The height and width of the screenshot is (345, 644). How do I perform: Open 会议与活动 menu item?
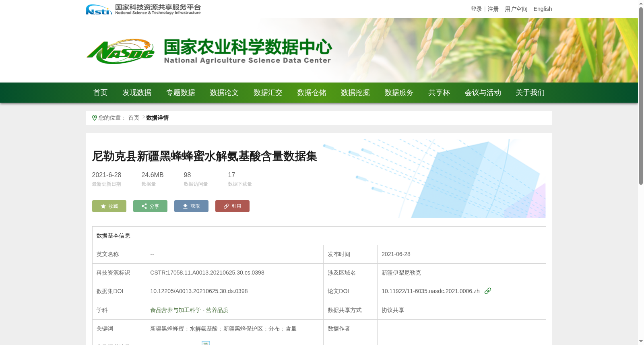483,93
